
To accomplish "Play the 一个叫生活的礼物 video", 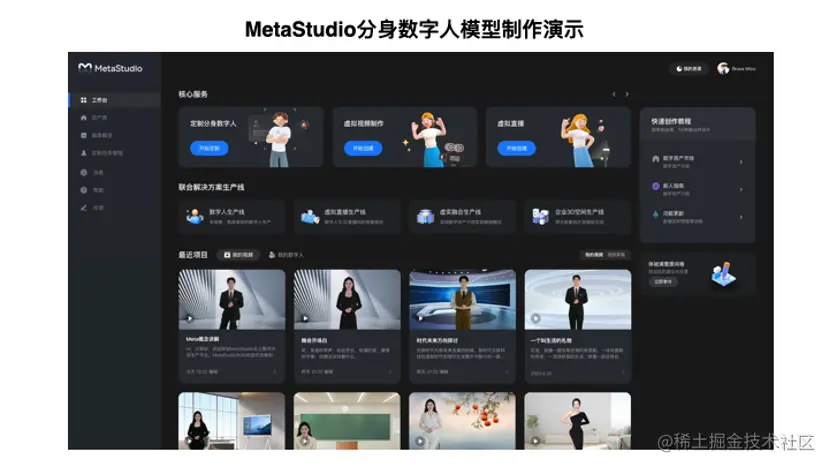I will tap(536, 318).
